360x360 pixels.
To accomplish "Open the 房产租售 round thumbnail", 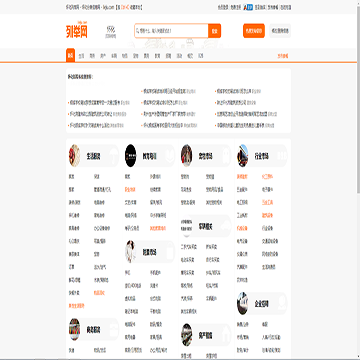I will (187, 335).
